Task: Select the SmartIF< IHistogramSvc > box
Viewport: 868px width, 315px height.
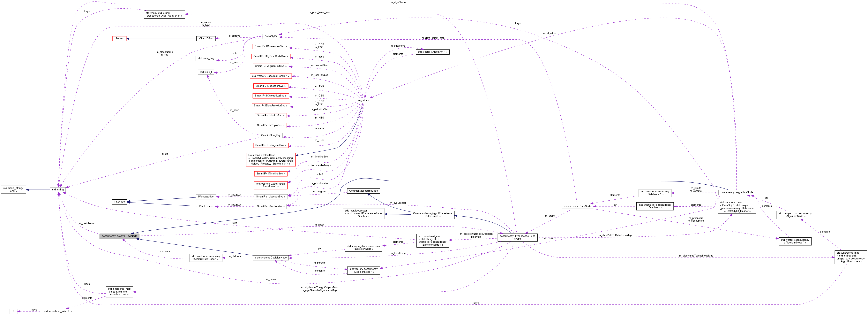Action: [x=271, y=145]
